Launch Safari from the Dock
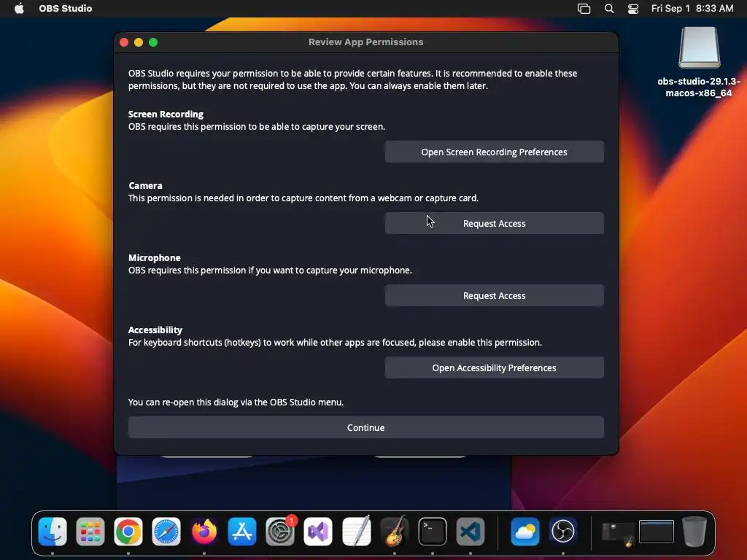Image resolution: width=747 pixels, height=560 pixels. (x=166, y=532)
